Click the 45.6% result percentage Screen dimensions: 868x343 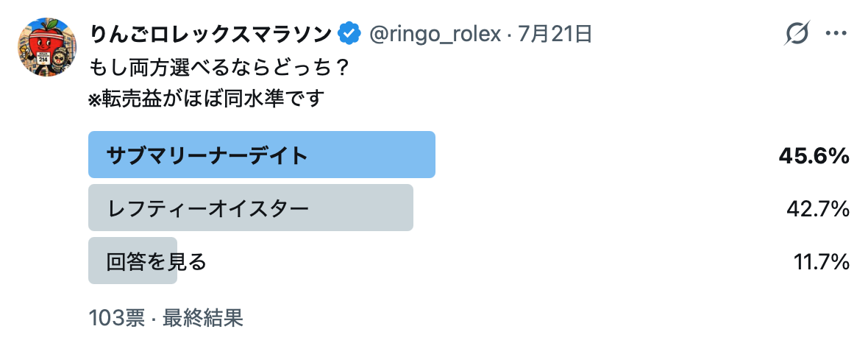click(814, 156)
